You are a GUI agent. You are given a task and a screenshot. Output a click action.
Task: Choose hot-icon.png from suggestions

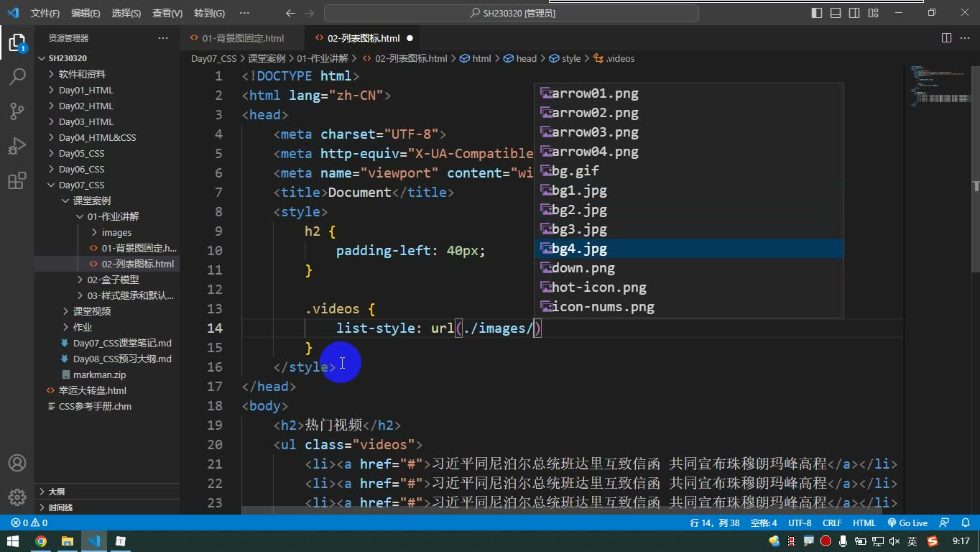(689, 287)
